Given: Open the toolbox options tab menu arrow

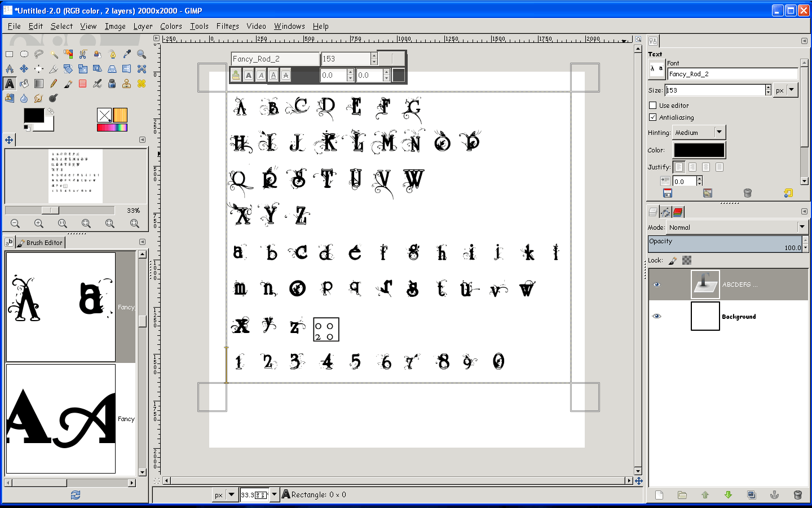Looking at the screenshot, I should 142,140.
